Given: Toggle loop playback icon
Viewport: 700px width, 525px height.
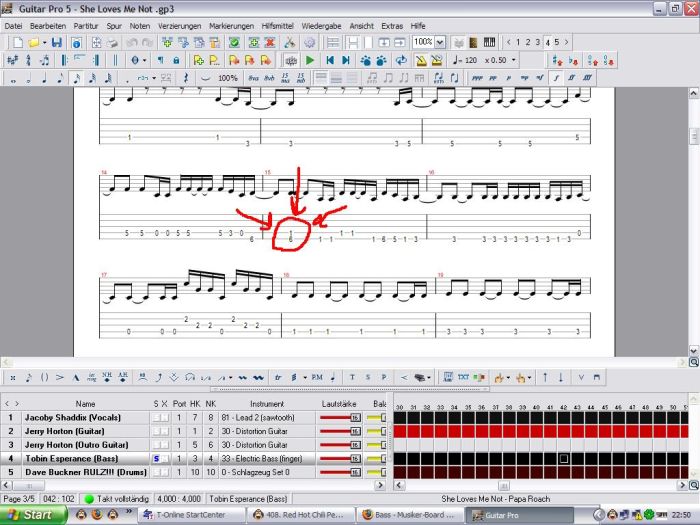Looking at the screenshot, I should click(401, 60).
